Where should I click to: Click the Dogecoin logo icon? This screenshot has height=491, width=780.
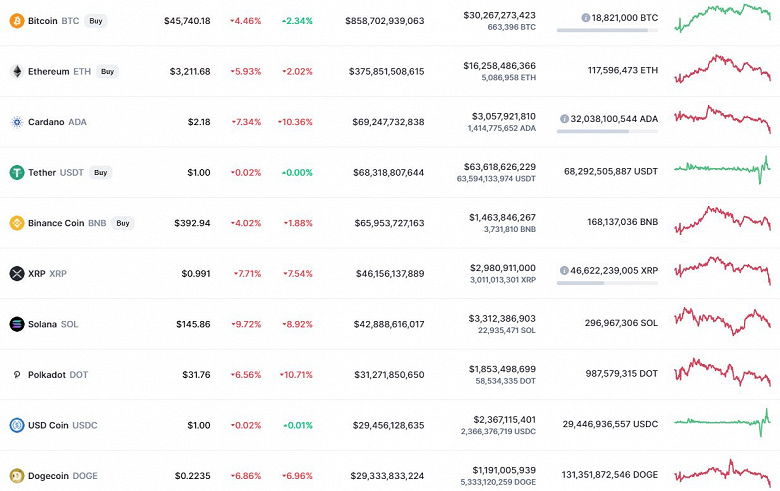[16, 476]
